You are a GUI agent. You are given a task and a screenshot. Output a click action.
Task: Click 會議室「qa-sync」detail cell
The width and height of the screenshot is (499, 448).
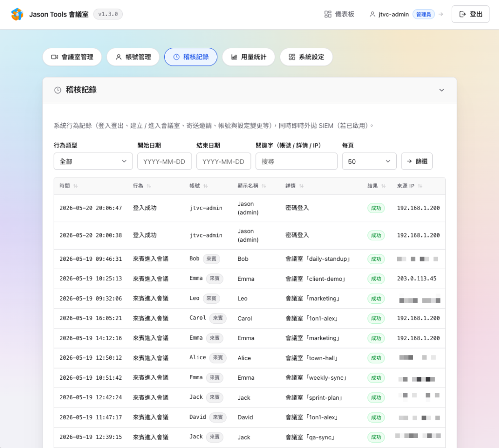(x=310, y=437)
